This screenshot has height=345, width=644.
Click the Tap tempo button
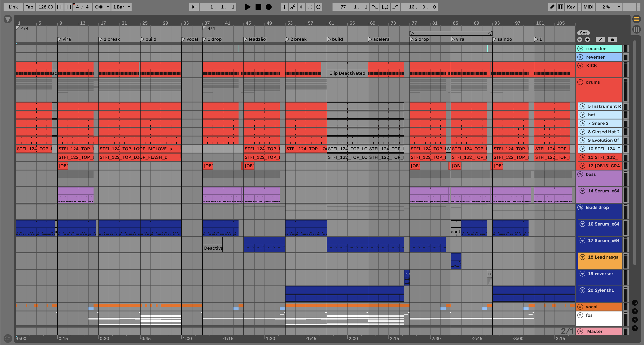point(29,7)
